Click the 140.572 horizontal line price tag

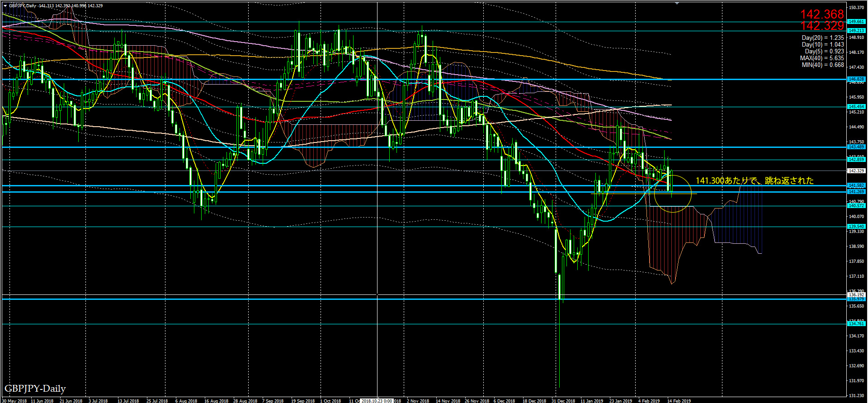point(856,206)
